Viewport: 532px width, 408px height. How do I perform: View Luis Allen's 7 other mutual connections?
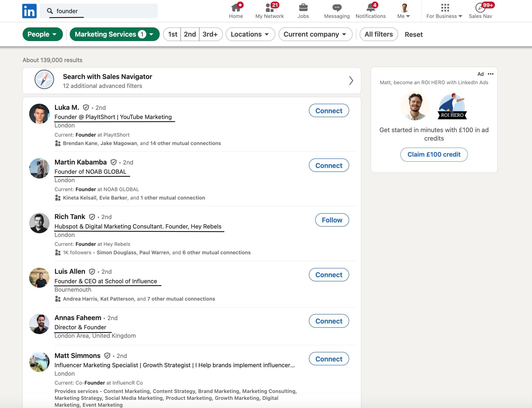(x=181, y=299)
